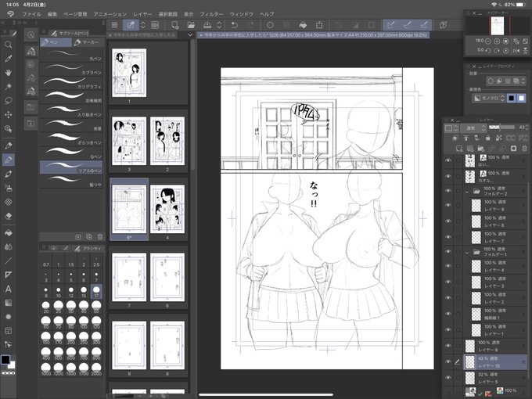Toggle snap to ruler in command bar

point(391,25)
